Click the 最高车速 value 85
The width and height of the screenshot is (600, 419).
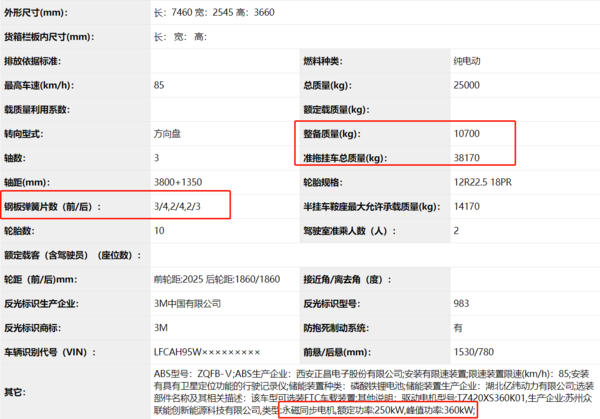(160, 85)
